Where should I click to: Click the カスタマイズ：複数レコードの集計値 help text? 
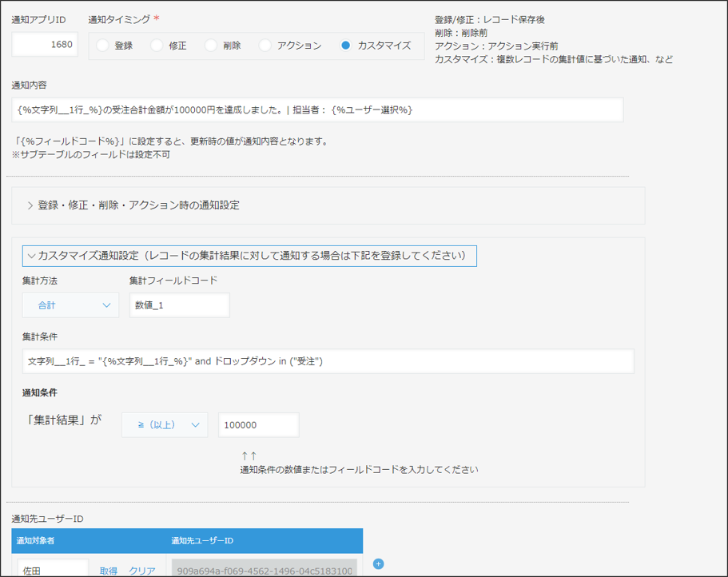[554, 59]
